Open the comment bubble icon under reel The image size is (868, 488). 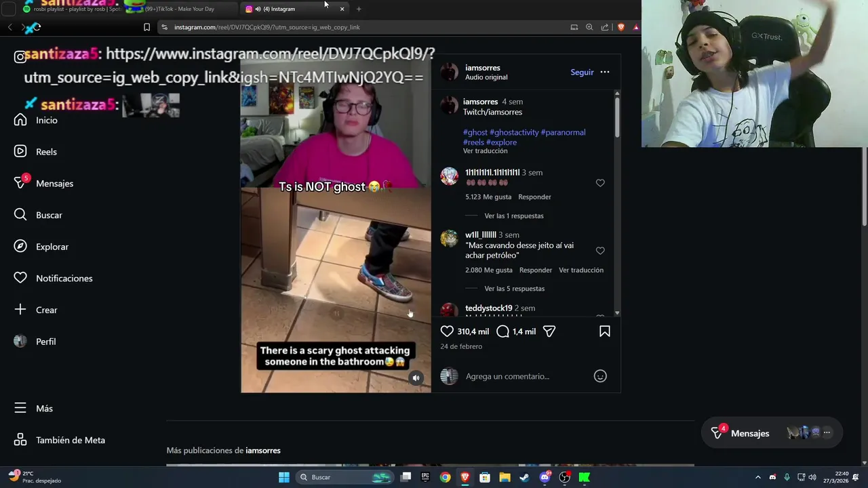pos(502,331)
